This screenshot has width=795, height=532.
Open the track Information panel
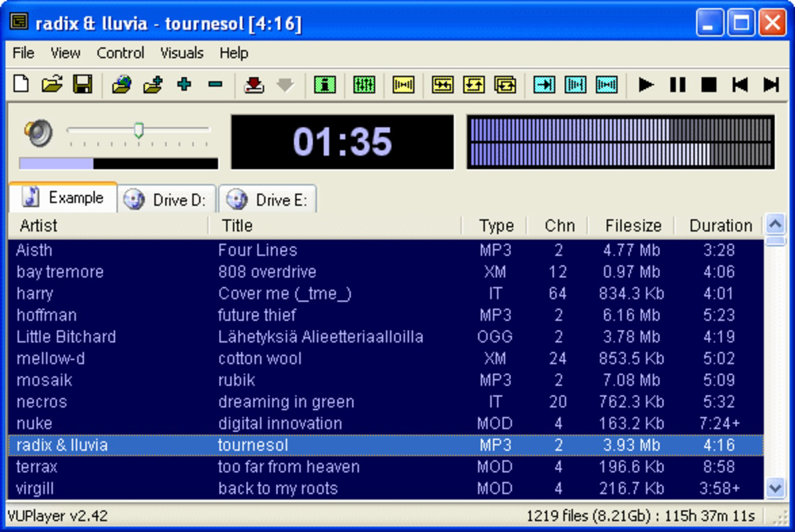pyautogui.click(x=325, y=84)
